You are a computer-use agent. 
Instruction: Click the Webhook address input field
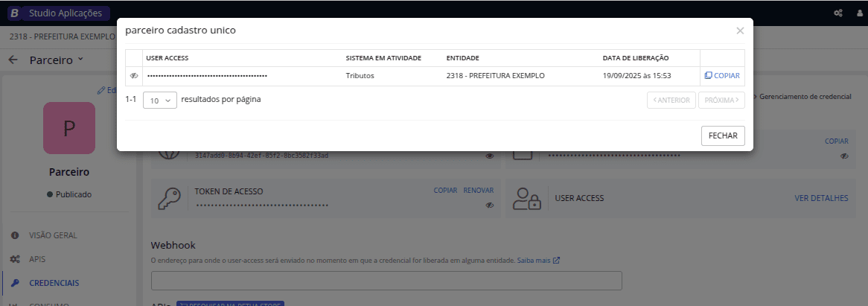[386, 281]
